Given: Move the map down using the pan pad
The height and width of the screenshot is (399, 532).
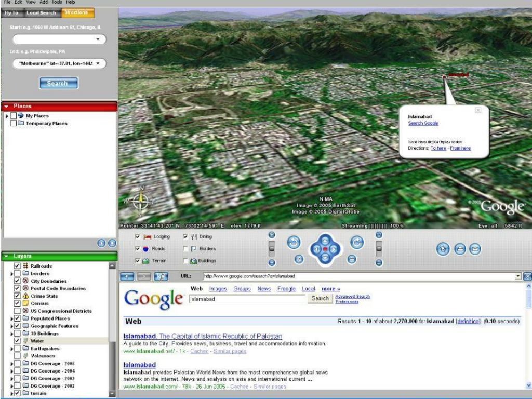Looking at the screenshot, I should (325, 258).
